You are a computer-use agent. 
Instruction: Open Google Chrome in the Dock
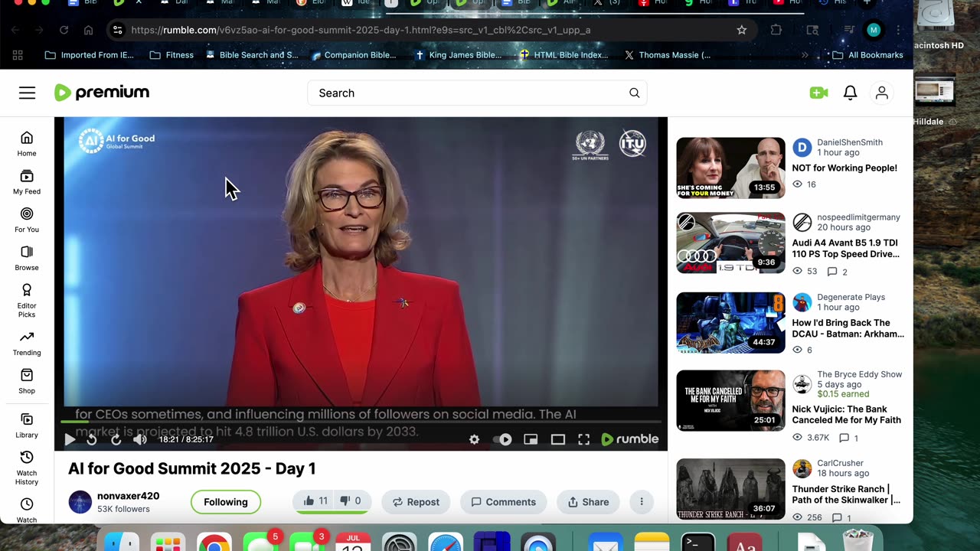coord(214,542)
